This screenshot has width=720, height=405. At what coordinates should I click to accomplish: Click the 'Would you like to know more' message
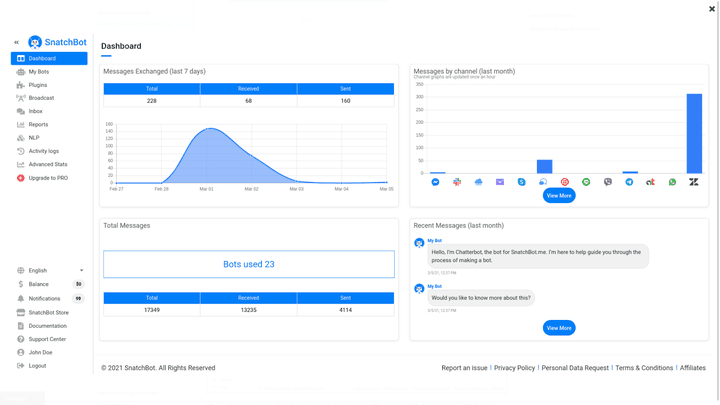tap(481, 298)
